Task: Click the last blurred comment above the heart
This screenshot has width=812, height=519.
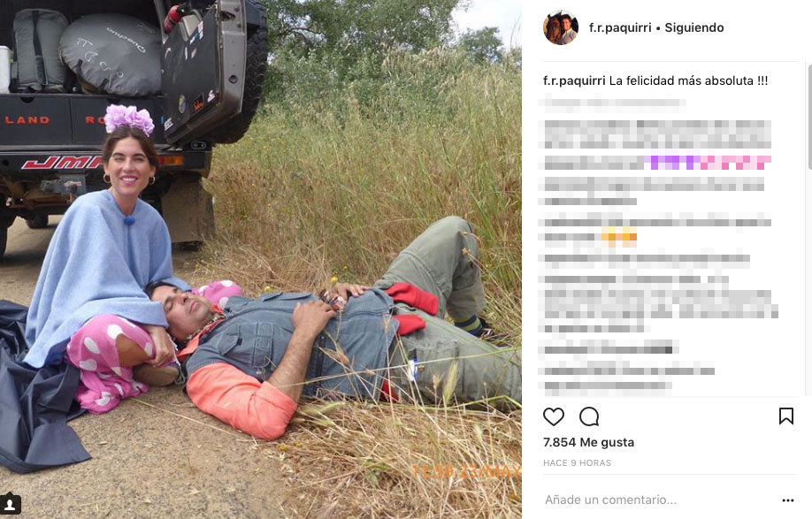Action: point(605,385)
